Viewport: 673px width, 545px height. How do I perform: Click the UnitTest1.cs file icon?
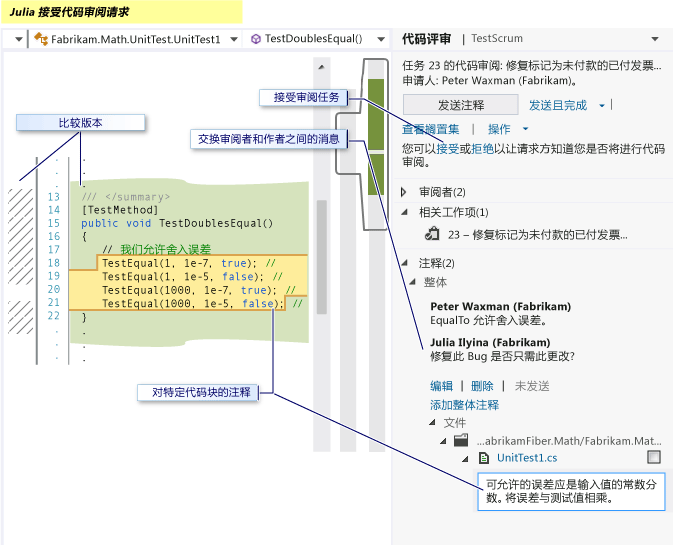(484, 458)
